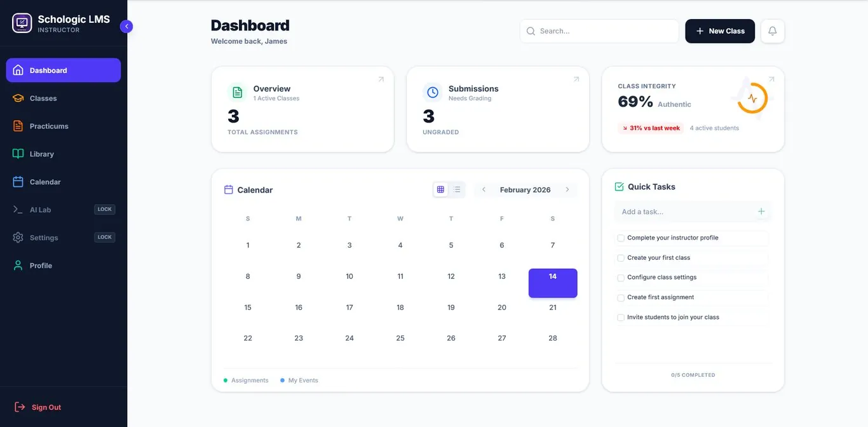Tick the "Invite students to join your class" task

click(x=620, y=317)
